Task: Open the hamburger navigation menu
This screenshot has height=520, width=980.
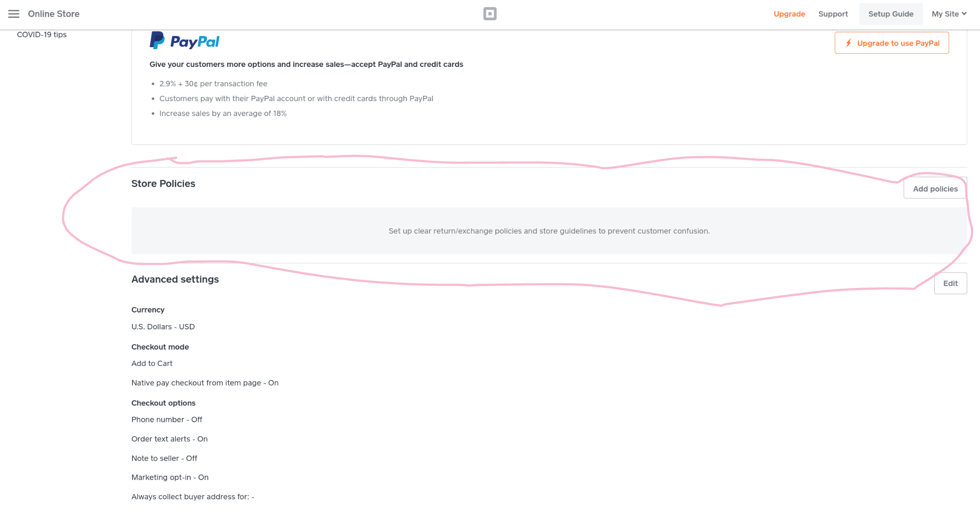Action: click(x=14, y=14)
